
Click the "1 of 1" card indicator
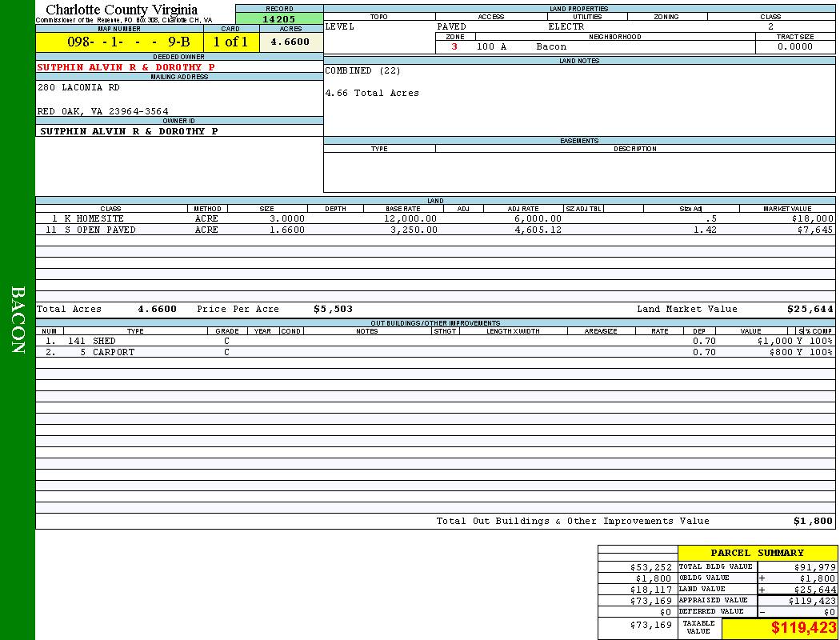pyautogui.click(x=230, y=42)
